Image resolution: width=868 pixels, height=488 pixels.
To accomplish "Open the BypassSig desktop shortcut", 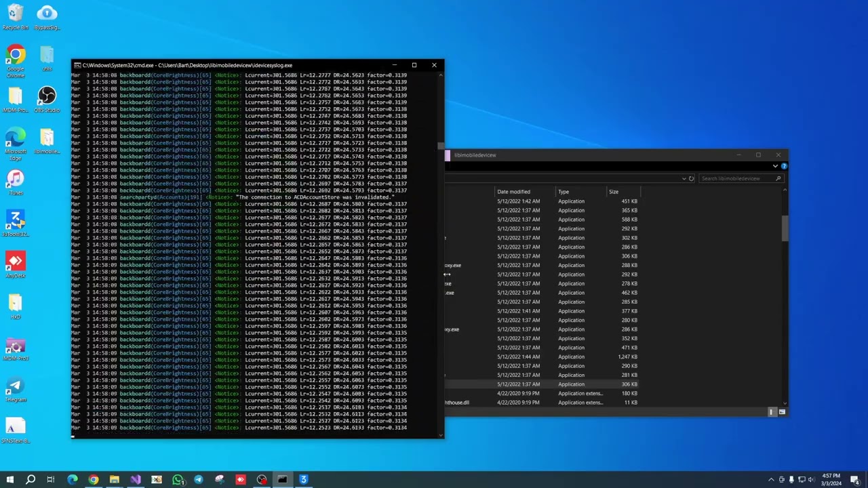I will click(x=47, y=17).
